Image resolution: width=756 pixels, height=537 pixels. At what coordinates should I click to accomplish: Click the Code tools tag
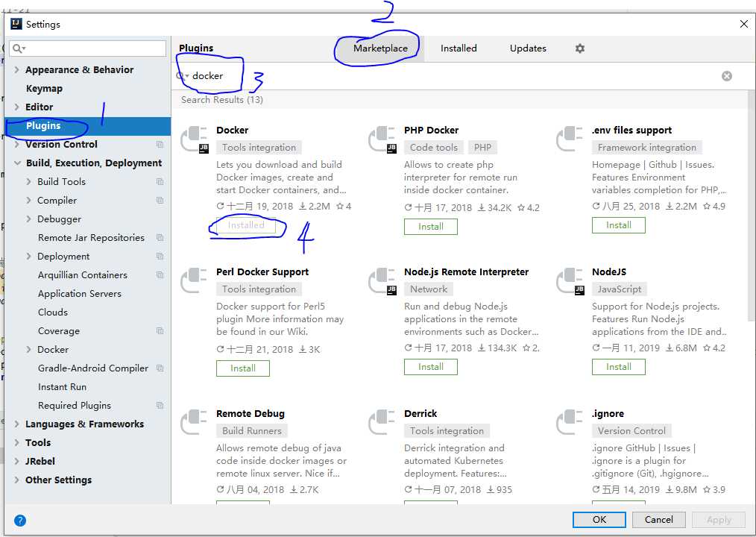coord(434,148)
